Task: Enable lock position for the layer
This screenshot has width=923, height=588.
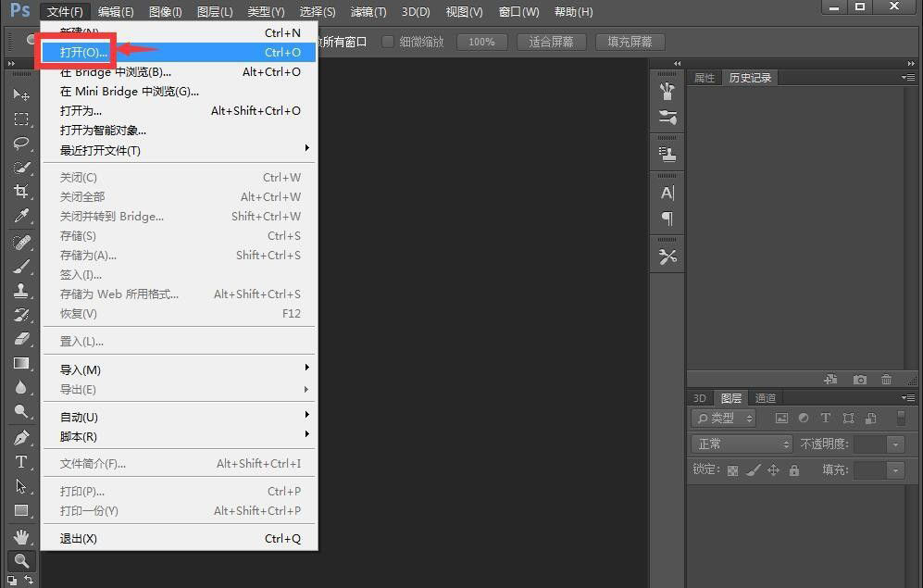Action: 773,469
